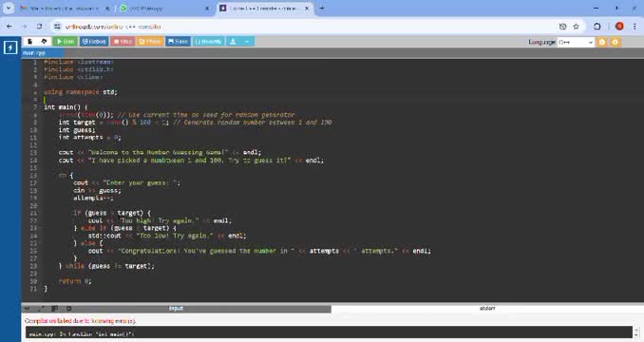Click the 'Too low! Try again.' cout line
Viewport: 644px width, 342px height.
[167, 236]
